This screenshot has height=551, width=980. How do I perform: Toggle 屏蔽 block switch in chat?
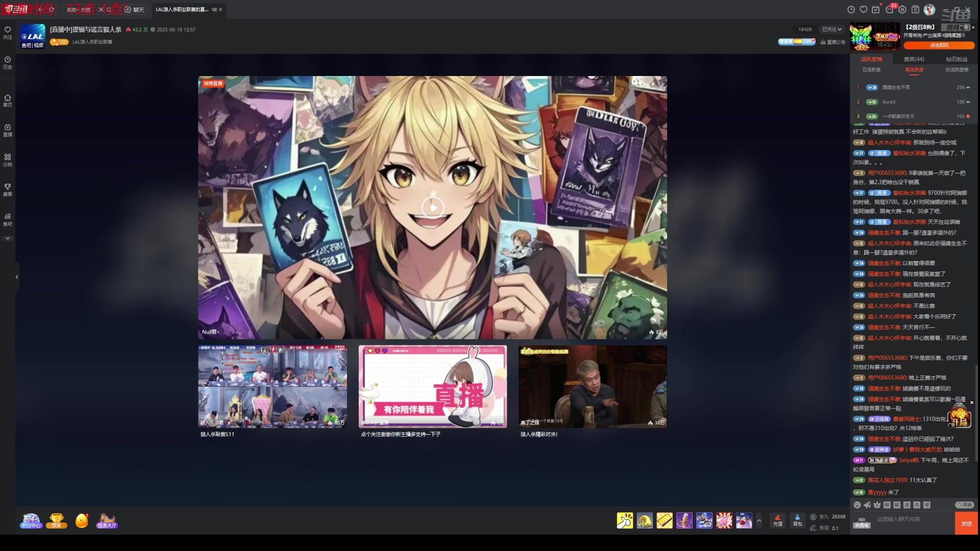(x=964, y=505)
